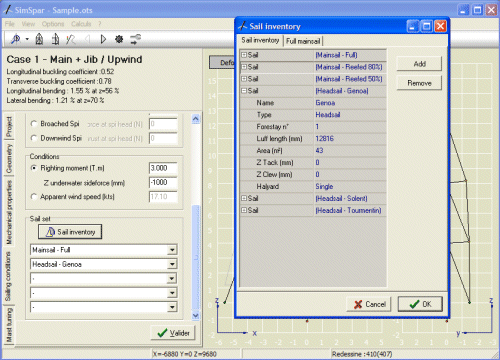The width and height of the screenshot is (500, 360).
Task: Open the Calculs menu
Action: coord(81,24)
